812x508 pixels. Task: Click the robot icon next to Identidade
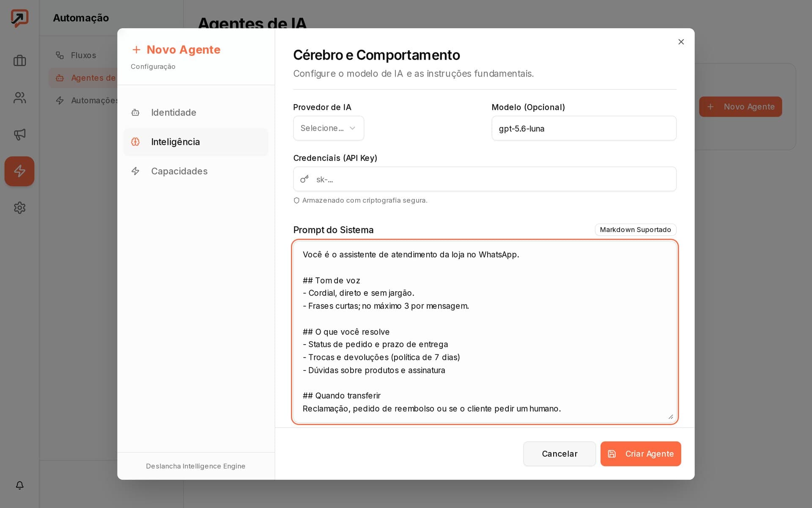click(x=135, y=113)
